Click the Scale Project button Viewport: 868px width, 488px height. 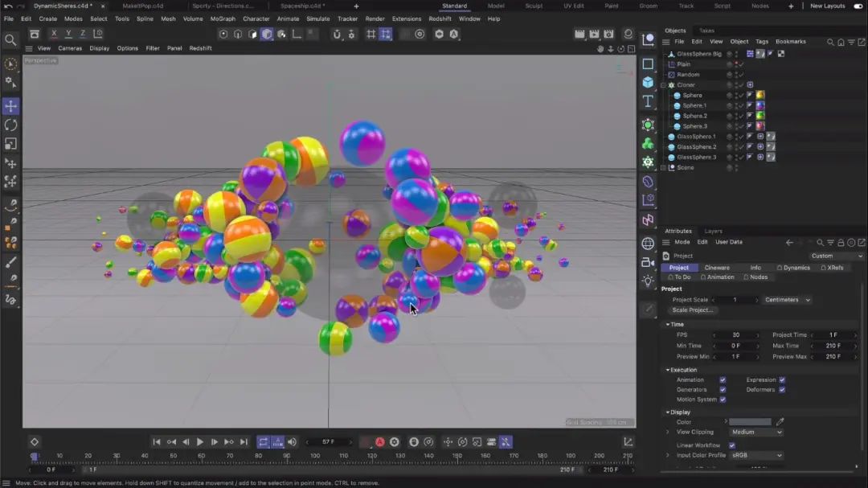point(693,310)
